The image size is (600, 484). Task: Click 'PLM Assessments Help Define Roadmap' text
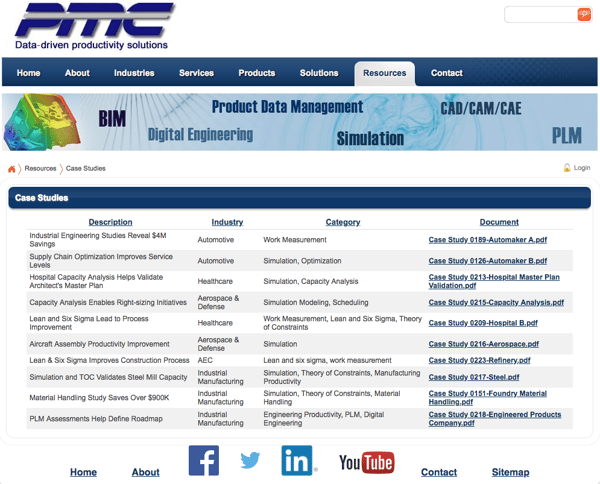tap(96, 419)
